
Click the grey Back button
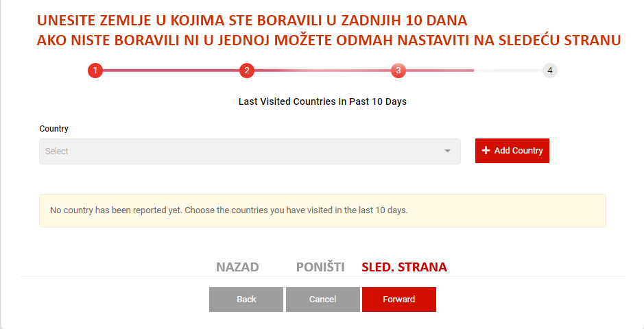[x=246, y=300]
